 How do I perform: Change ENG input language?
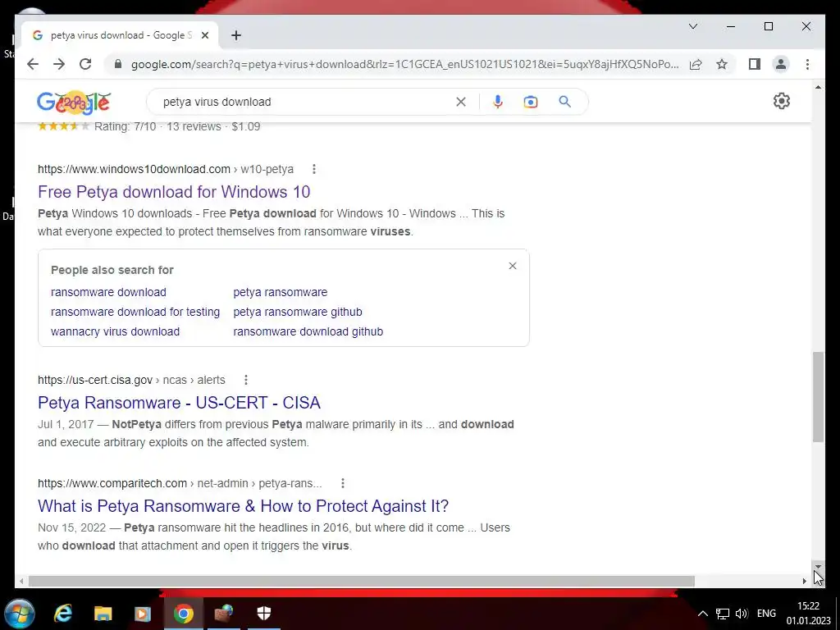pyautogui.click(x=766, y=614)
